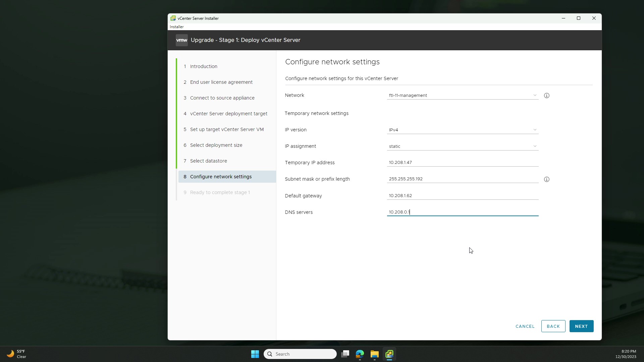Open the Windows Start menu
This screenshot has height=362, width=644.
255,354
